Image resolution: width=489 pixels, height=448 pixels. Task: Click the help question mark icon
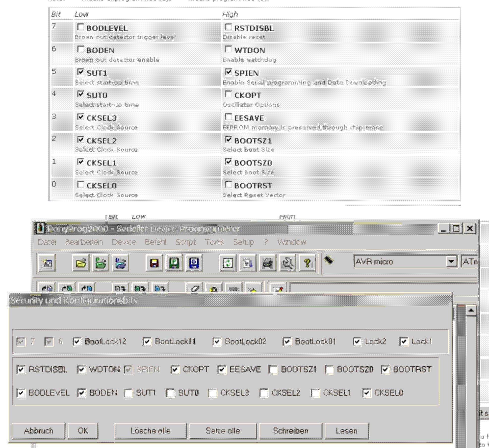307,263
